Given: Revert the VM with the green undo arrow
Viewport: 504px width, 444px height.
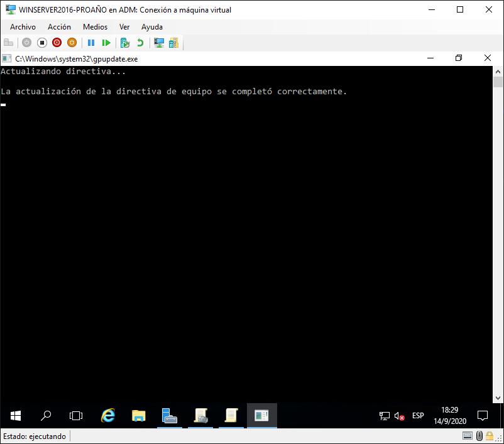Looking at the screenshot, I should point(140,43).
